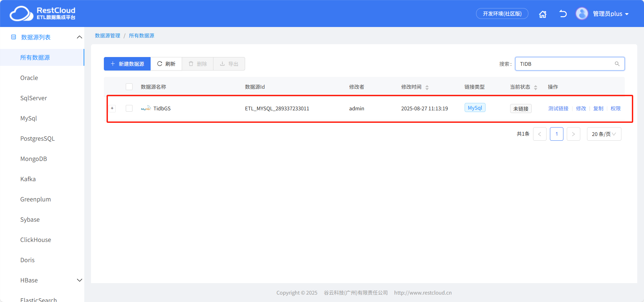Viewport: 644px width, 302px height.
Task: Click the 新建数据源 button
Action: click(127, 64)
